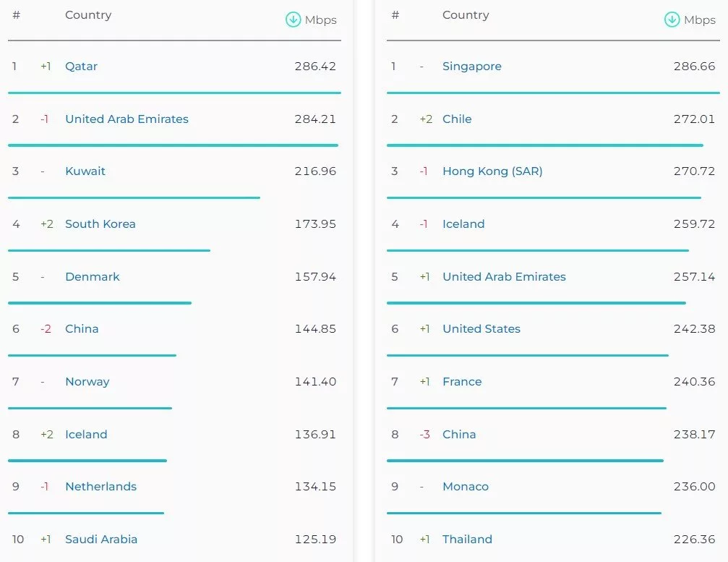Click the download arrow icon in right table header
Screen dimensions: 728x562
tap(672, 20)
